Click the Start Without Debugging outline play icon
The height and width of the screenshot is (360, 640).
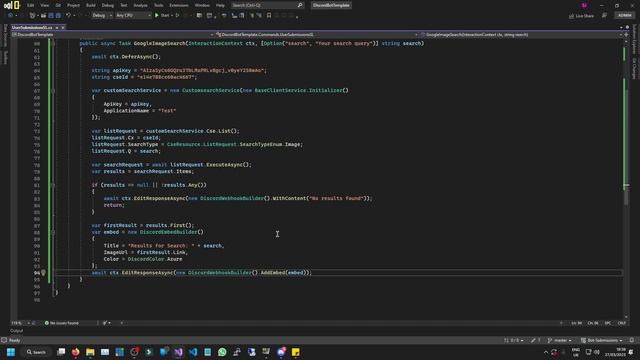[x=177, y=16]
